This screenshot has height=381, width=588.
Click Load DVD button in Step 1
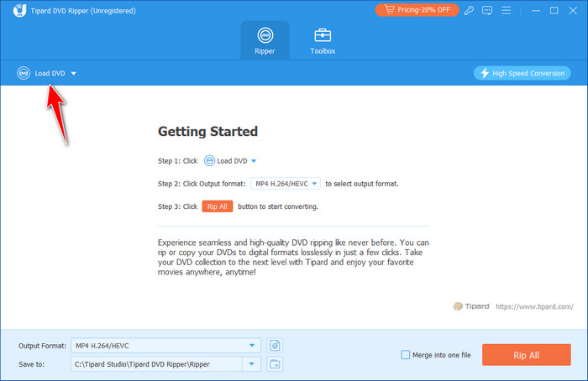[x=230, y=160]
